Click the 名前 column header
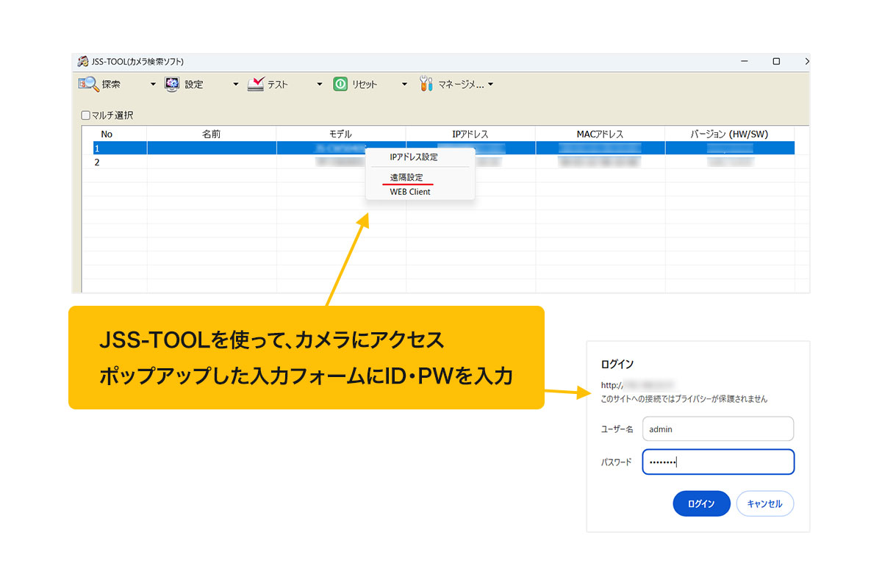 pos(212,134)
